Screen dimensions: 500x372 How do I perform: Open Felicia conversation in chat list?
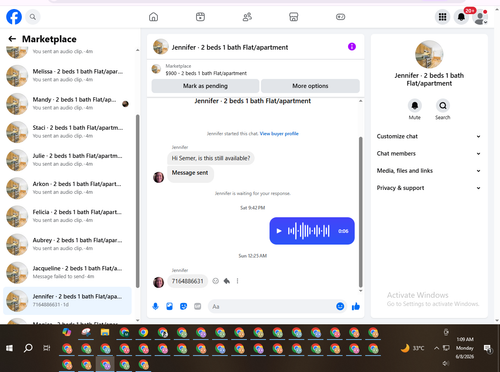pyautogui.click(x=67, y=216)
